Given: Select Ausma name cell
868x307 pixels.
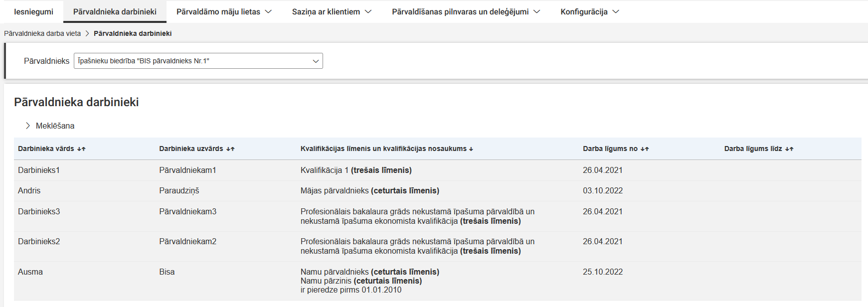Looking at the screenshot, I should (x=30, y=272).
